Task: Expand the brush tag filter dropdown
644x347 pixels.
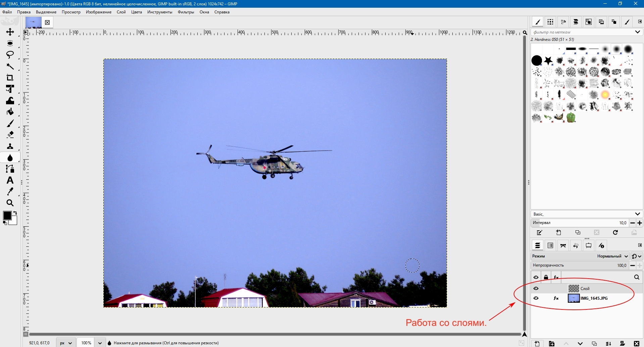Action: coord(637,32)
